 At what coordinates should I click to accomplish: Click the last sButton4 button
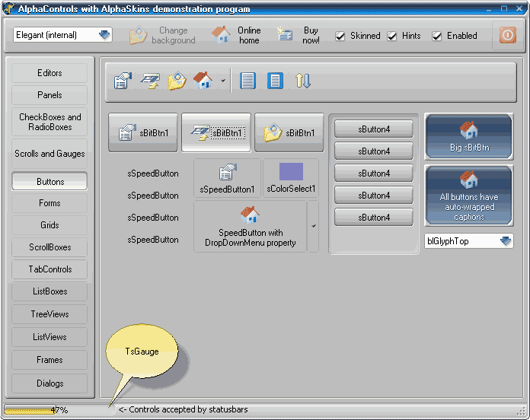point(373,217)
